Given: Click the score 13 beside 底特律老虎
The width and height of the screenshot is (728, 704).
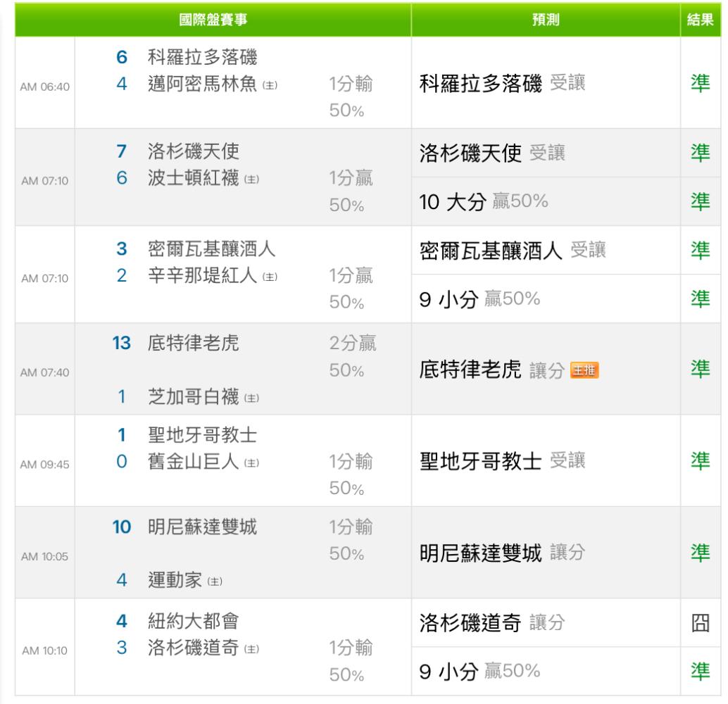Looking at the screenshot, I should pos(122,343).
